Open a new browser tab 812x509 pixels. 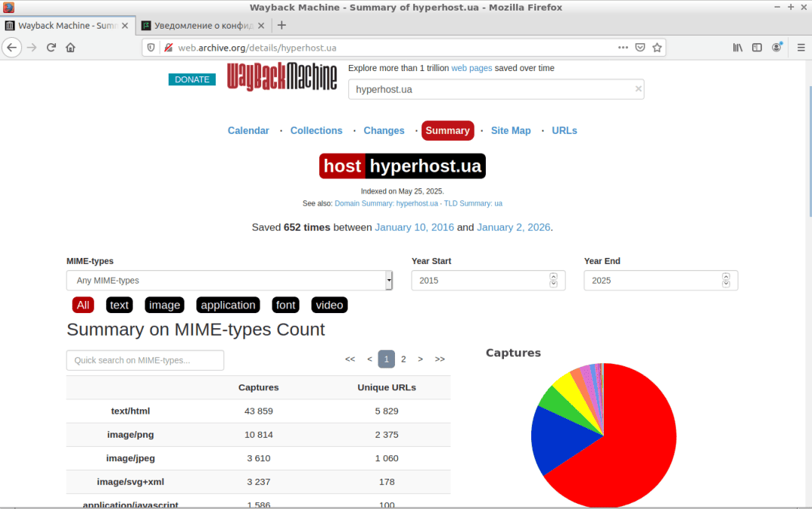tap(282, 25)
